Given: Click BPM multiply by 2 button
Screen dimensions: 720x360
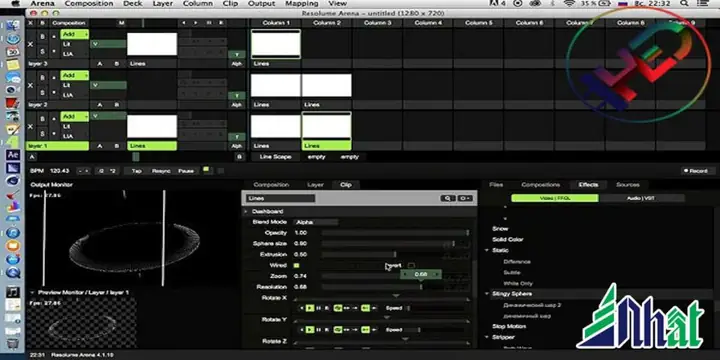Looking at the screenshot, I should pyautogui.click(x=112, y=171).
